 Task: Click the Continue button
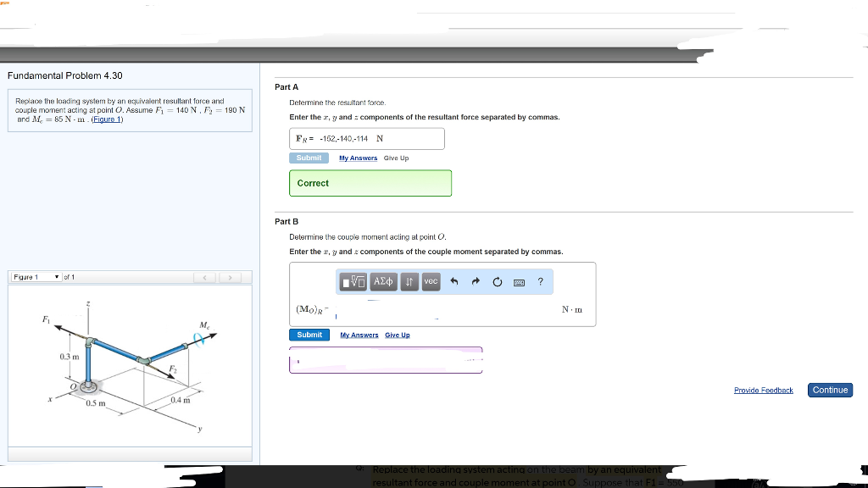(829, 390)
